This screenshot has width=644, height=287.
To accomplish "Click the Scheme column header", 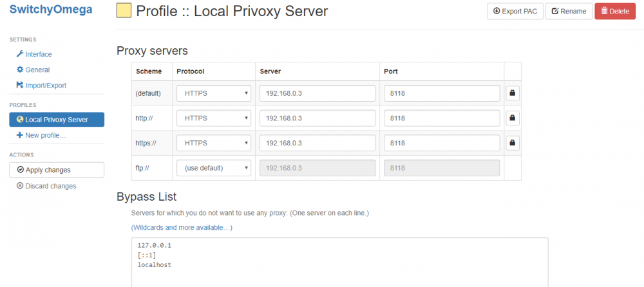I will (148, 71).
